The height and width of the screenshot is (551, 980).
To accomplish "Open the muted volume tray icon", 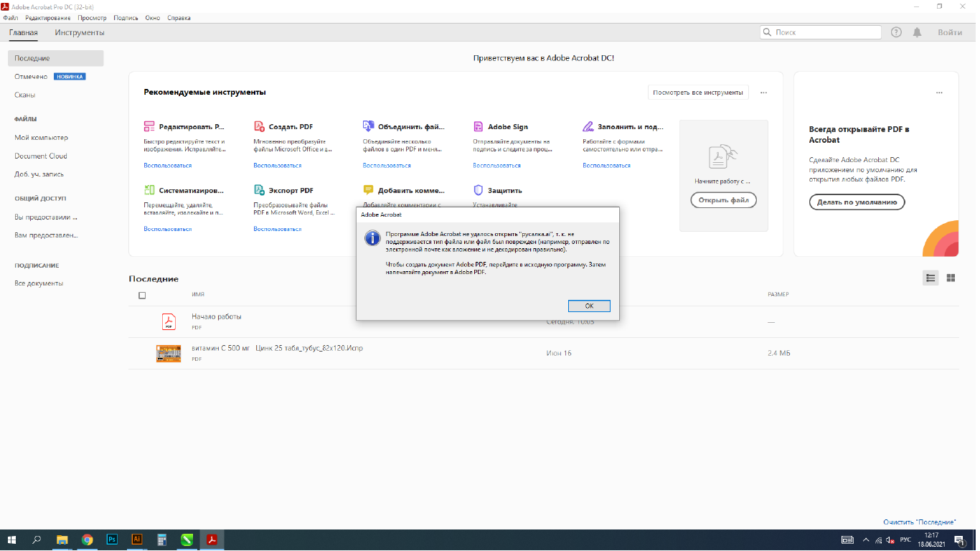I will pos(890,540).
